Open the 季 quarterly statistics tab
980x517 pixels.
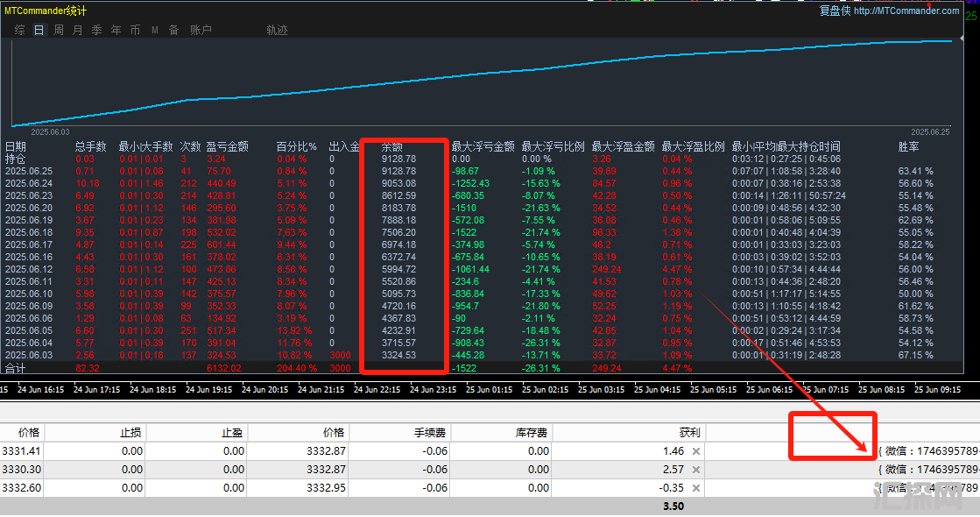[x=97, y=30]
